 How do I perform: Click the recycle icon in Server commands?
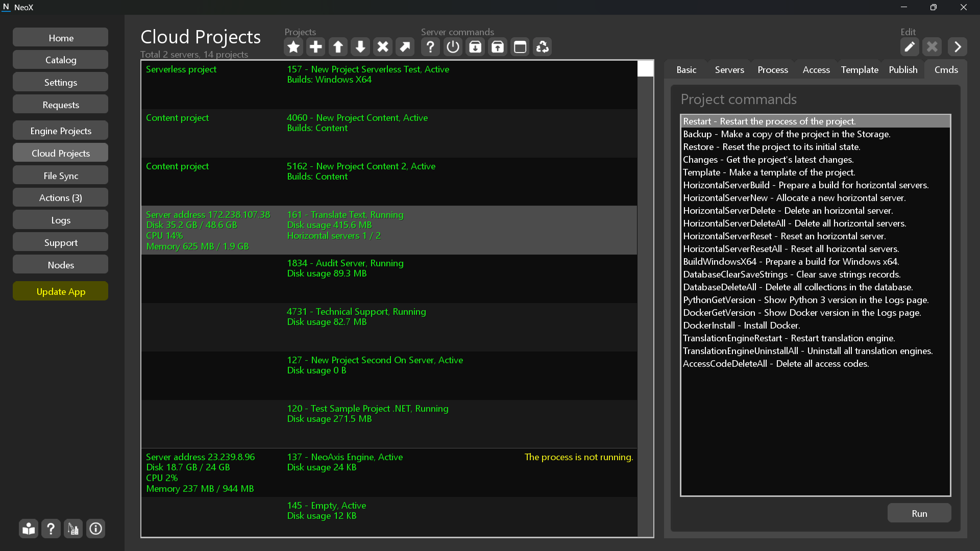[542, 47]
